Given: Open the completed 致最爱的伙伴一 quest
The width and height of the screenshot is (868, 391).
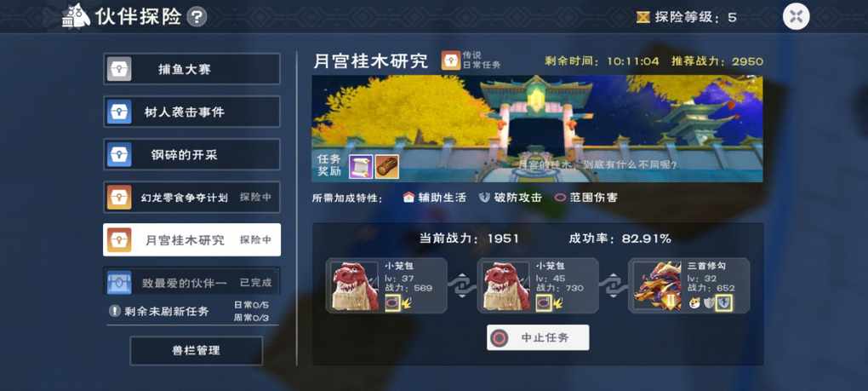Looking at the screenshot, I should [x=191, y=282].
